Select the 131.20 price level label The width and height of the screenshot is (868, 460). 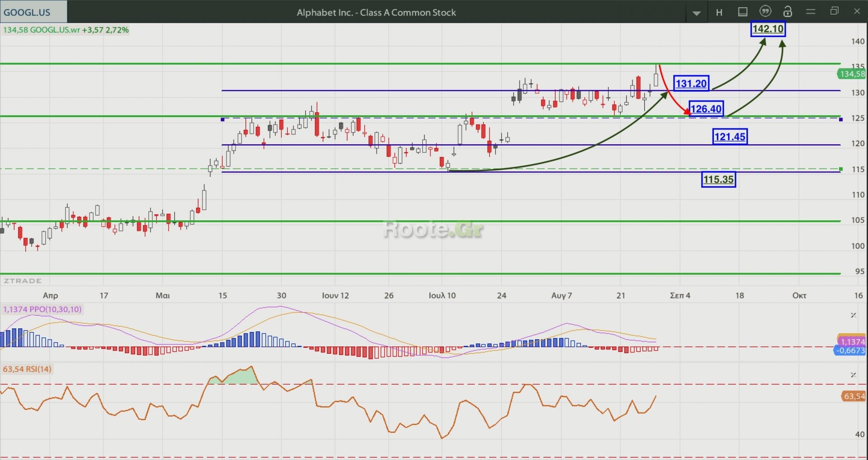click(691, 84)
